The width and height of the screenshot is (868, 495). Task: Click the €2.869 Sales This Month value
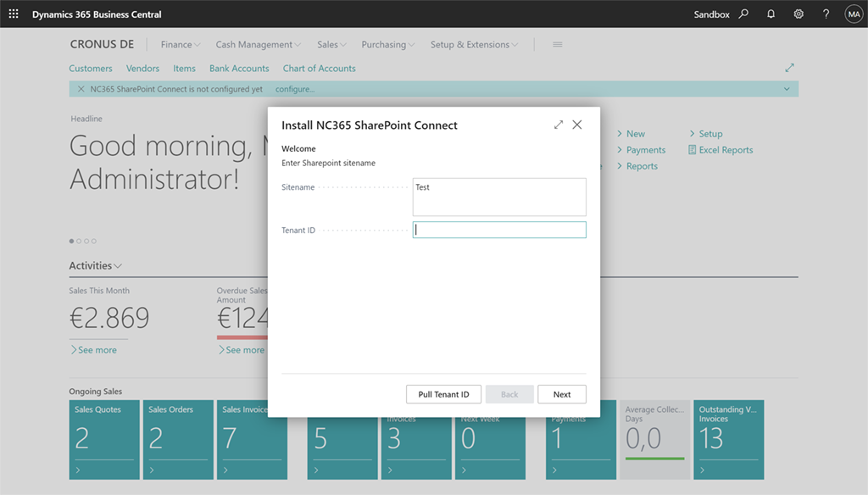pyautogui.click(x=109, y=317)
